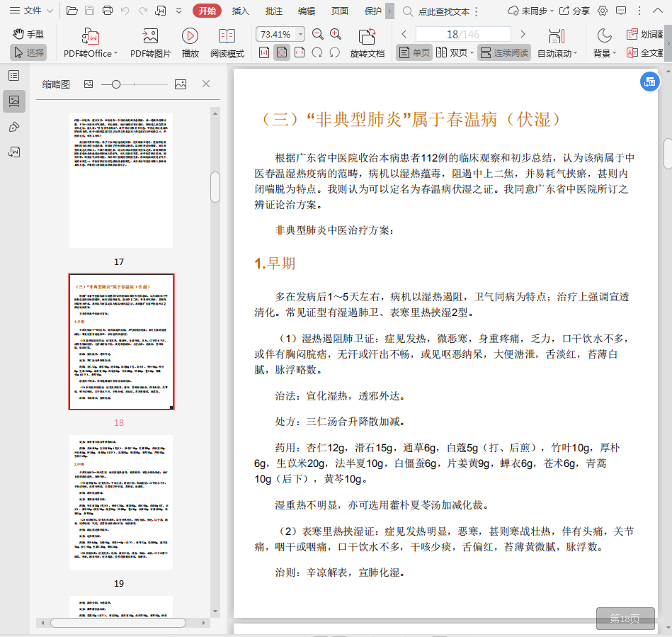Click the 分享 share button
Viewport: 672px width, 637px height.
click(574, 11)
